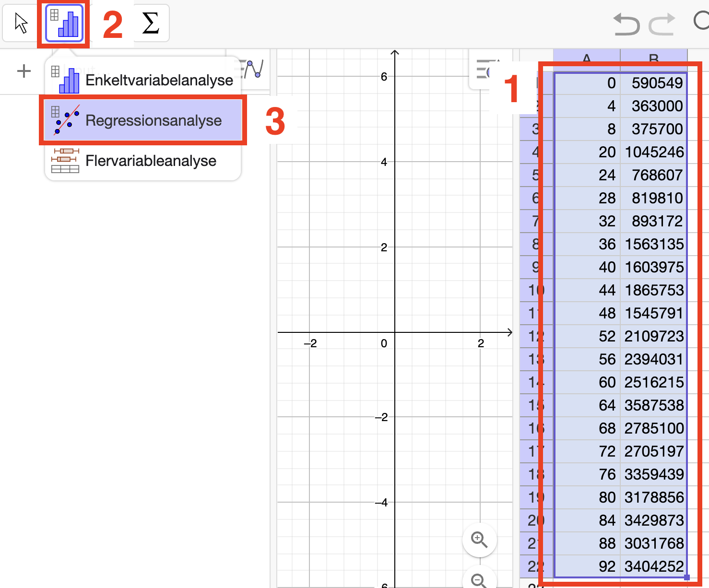Image resolution: width=709 pixels, height=588 pixels.
Task: Select cell with value 3359439
Action: [x=653, y=474]
